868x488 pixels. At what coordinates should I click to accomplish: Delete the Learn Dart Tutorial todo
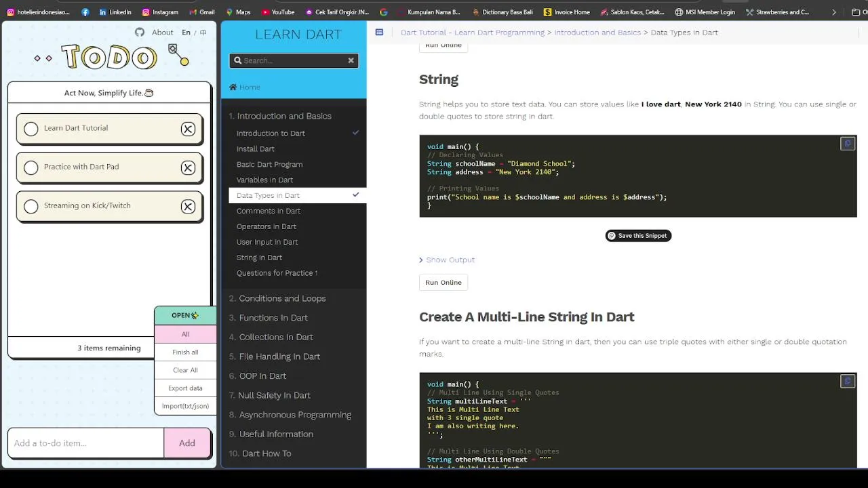coord(188,129)
